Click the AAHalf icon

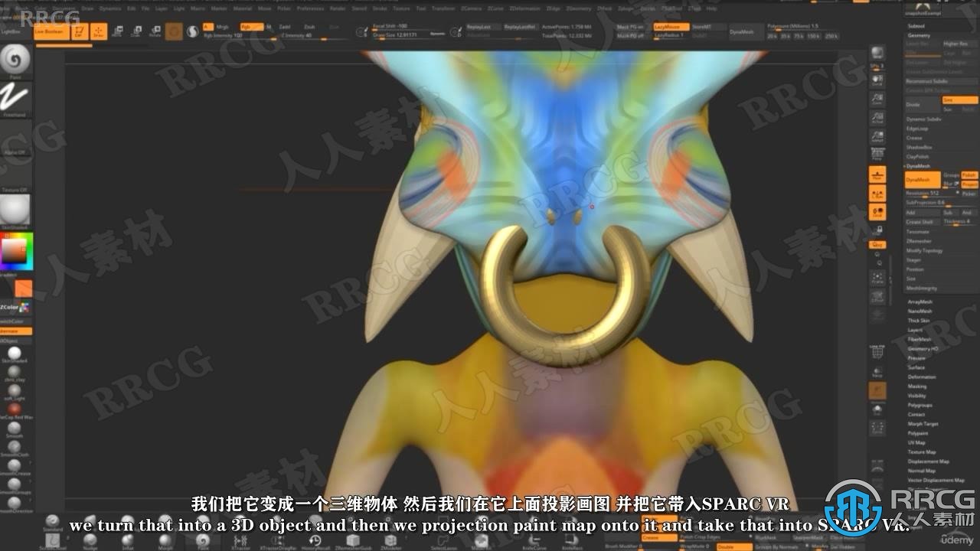(x=877, y=138)
